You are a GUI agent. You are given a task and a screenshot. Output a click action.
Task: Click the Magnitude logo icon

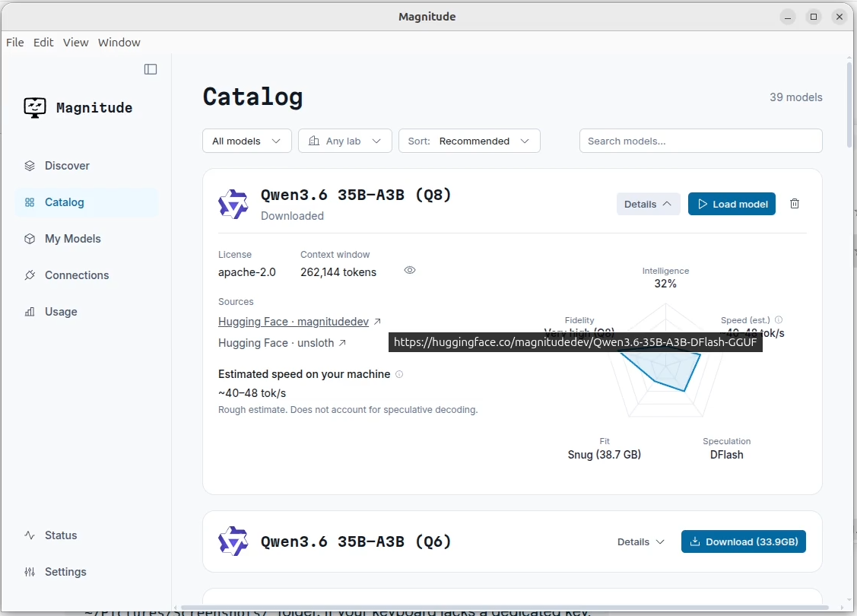coord(35,108)
